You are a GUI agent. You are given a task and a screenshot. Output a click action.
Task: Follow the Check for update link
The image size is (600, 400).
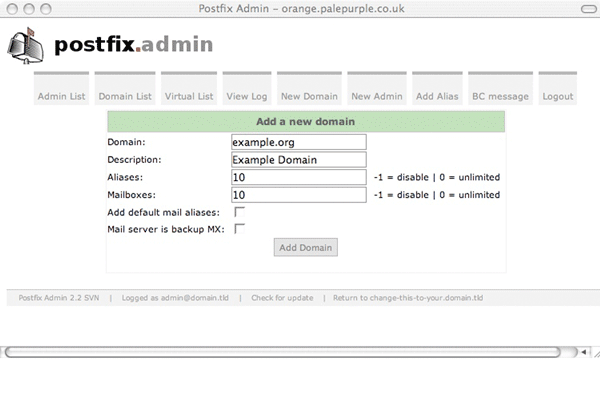(x=282, y=298)
